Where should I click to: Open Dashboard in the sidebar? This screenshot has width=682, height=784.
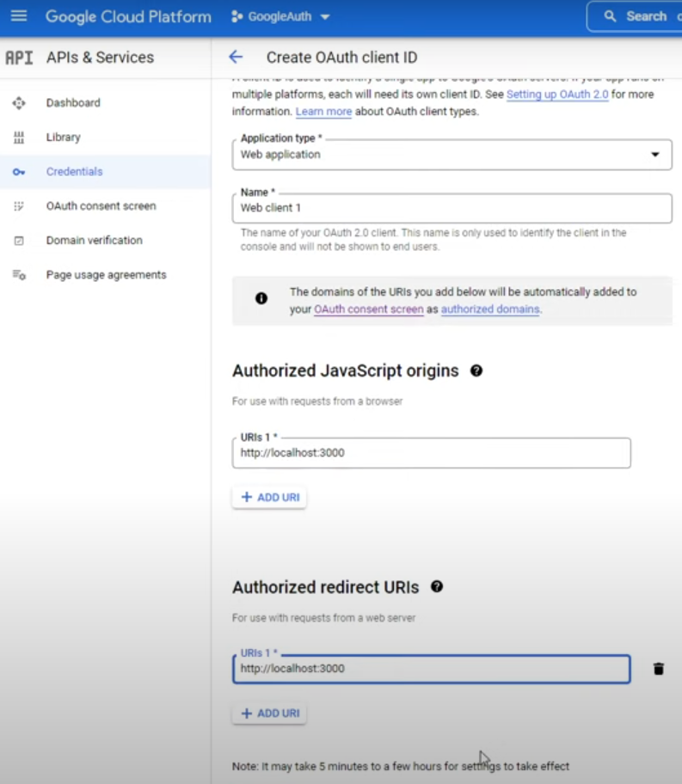tap(73, 103)
